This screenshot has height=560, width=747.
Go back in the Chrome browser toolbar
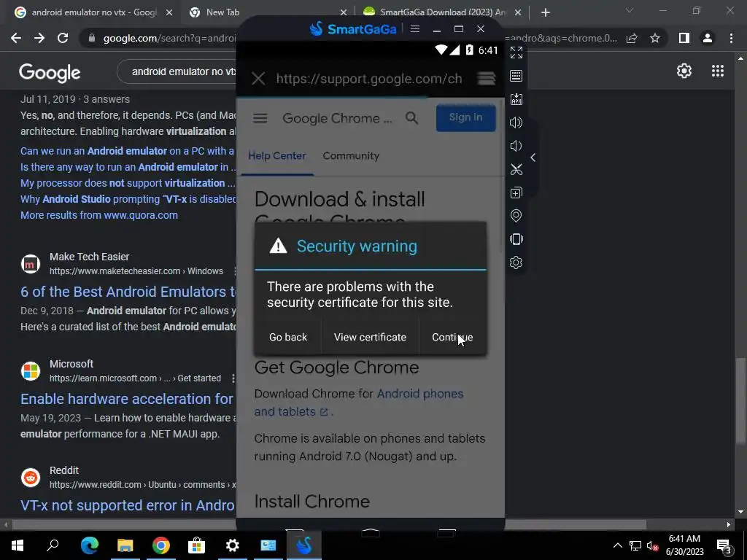point(16,38)
